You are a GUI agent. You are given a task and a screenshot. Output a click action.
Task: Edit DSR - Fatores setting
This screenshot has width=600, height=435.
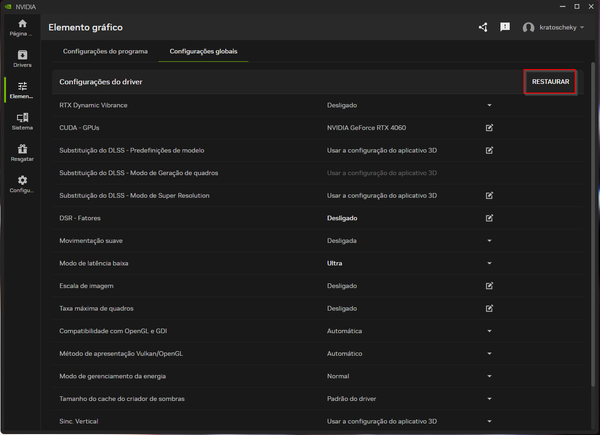pyautogui.click(x=490, y=218)
